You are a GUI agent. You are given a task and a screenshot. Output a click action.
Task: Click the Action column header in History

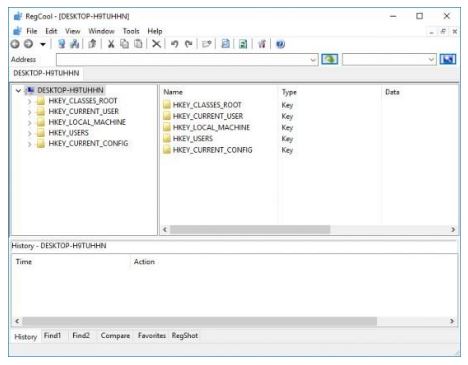click(144, 262)
